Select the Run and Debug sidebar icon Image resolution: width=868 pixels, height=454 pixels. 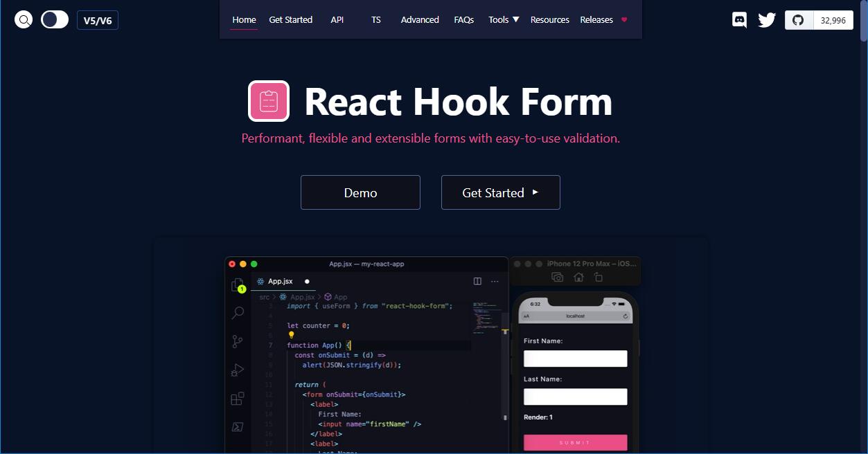point(237,370)
